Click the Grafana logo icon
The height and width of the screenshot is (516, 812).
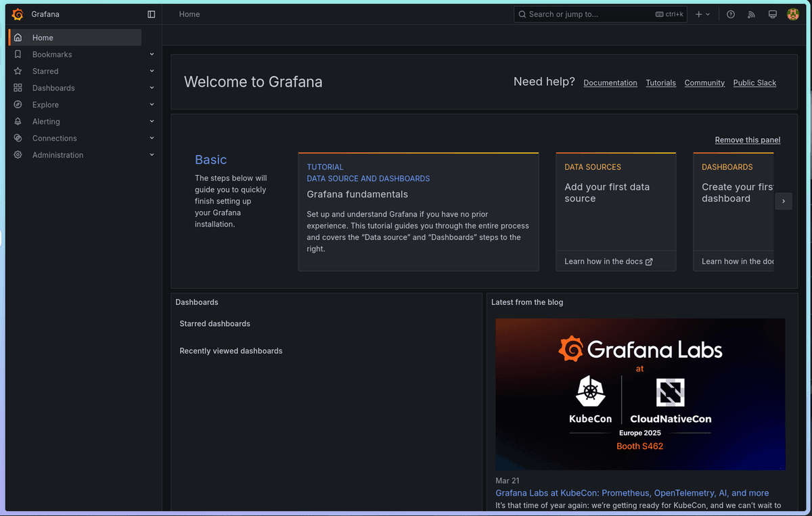coord(18,14)
